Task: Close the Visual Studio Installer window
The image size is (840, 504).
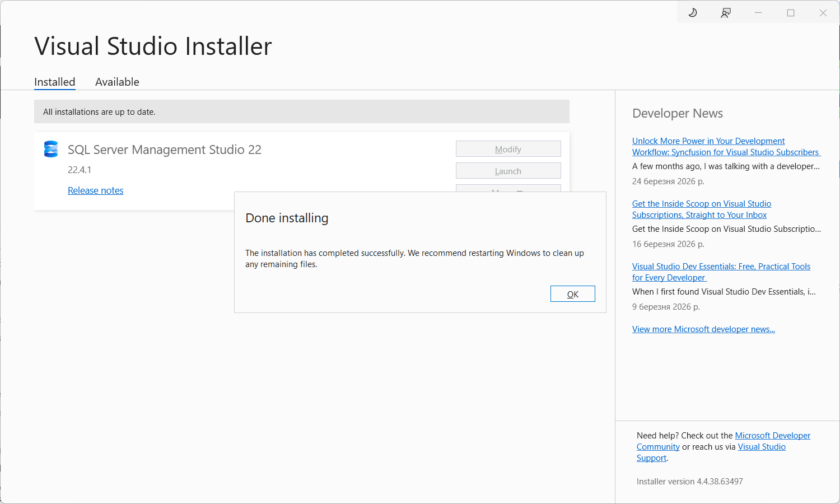Action: click(823, 12)
